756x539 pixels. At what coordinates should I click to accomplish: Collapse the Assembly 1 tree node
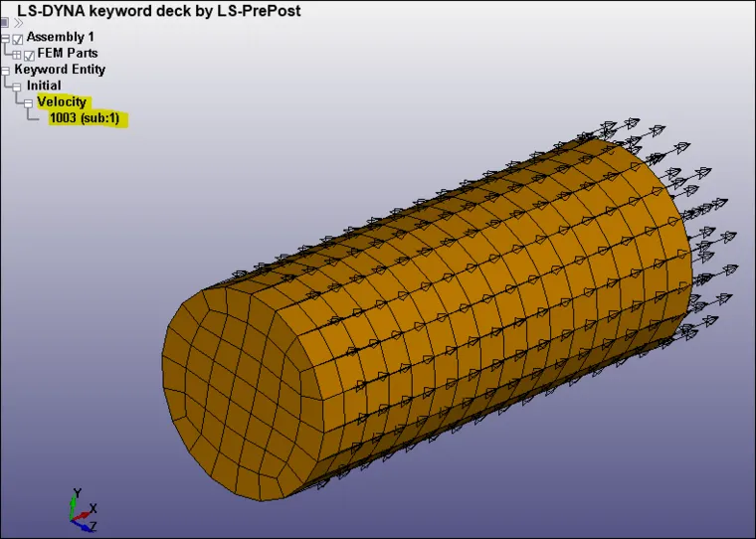(5, 38)
